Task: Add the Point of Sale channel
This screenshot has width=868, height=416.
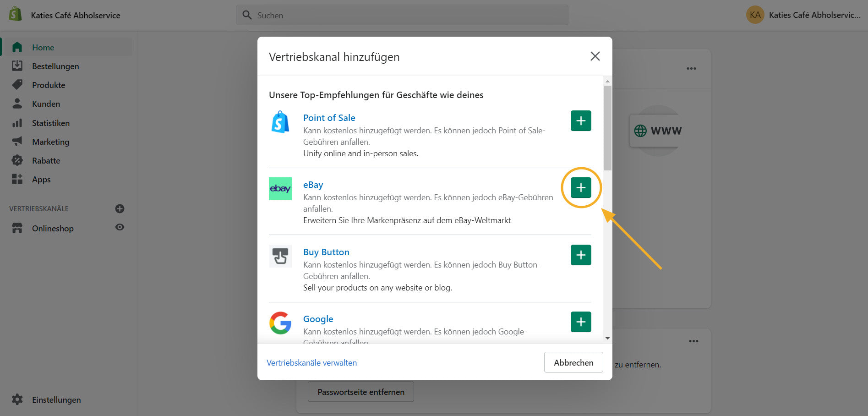Action: click(x=580, y=121)
